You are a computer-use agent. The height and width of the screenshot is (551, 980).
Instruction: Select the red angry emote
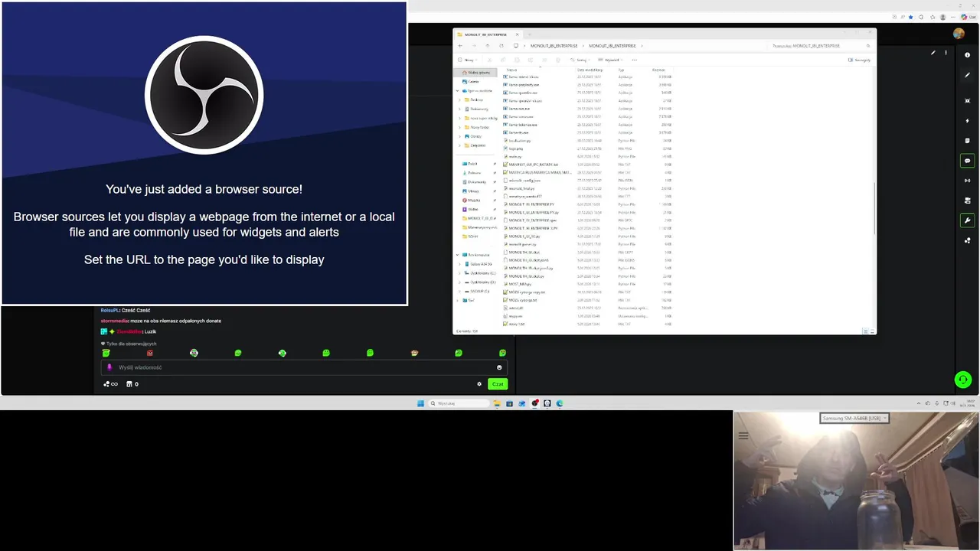(150, 353)
